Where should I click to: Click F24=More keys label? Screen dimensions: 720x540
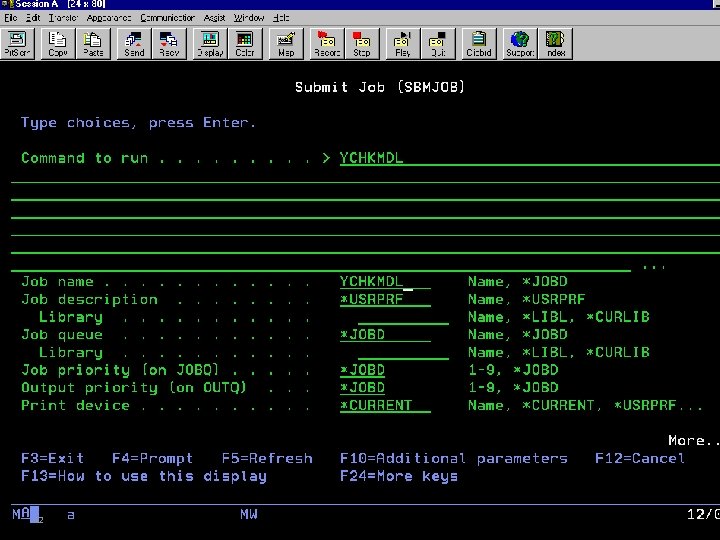pos(399,476)
